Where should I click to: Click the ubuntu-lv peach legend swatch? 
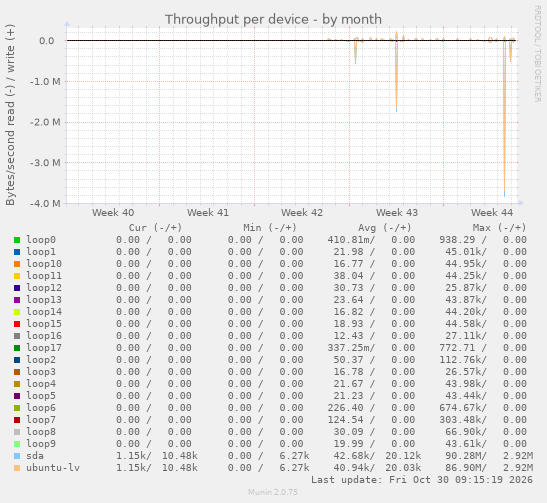17,468
